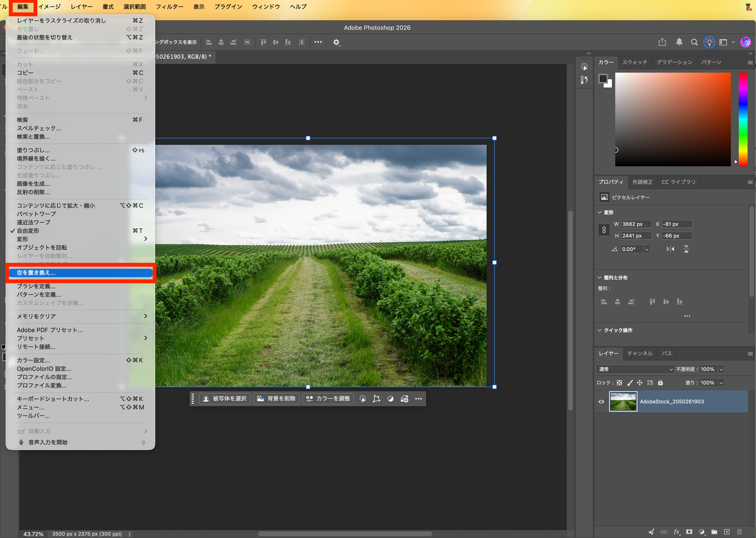Click the share icon in the options bar
756x538 pixels.
click(x=662, y=42)
